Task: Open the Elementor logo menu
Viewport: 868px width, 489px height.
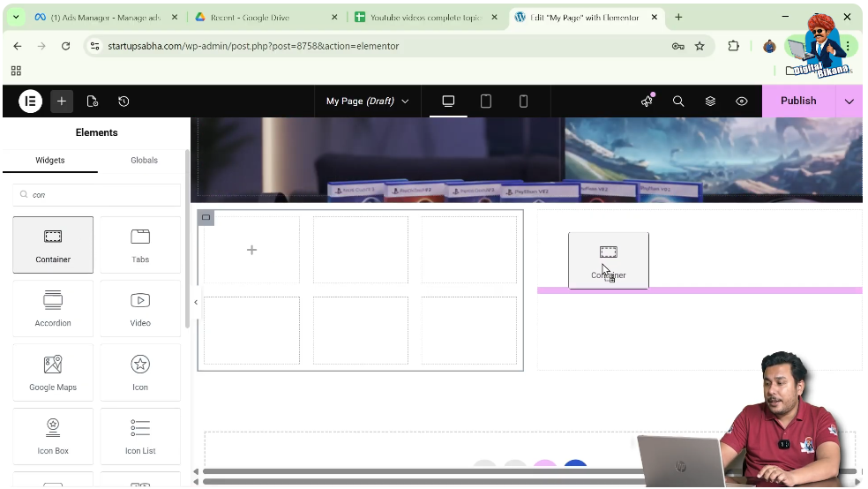Action: (31, 102)
